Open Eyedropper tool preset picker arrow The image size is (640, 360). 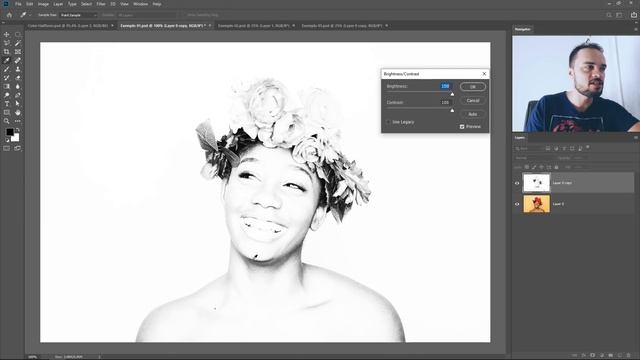pos(30,15)
